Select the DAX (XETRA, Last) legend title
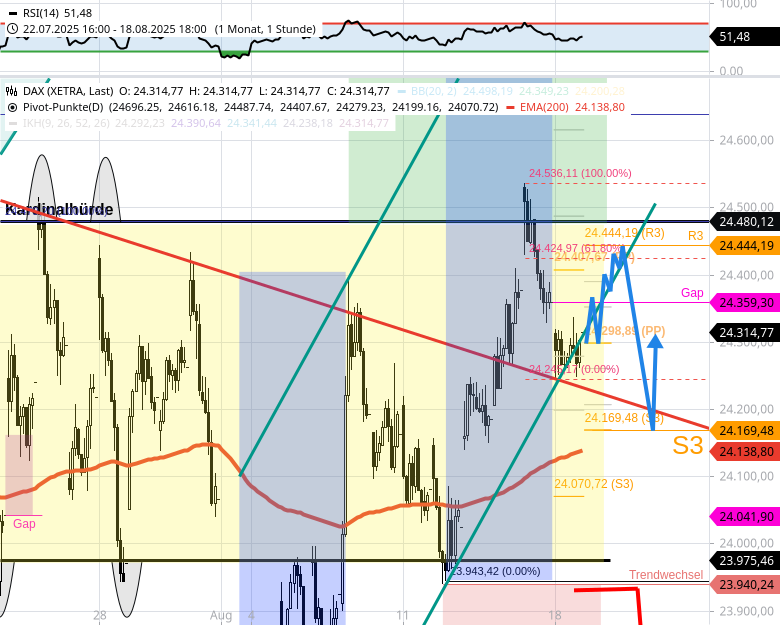 68,91
